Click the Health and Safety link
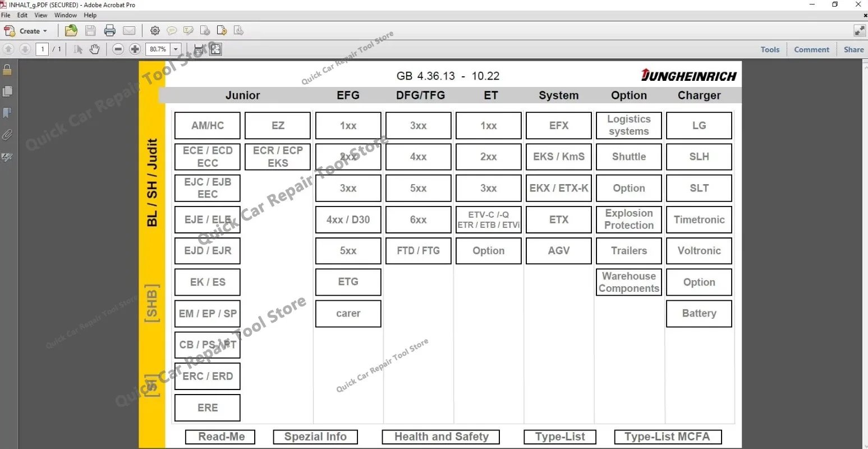This screenshot has width=868, height=449. pyautogui.click(x=441, y=437)
